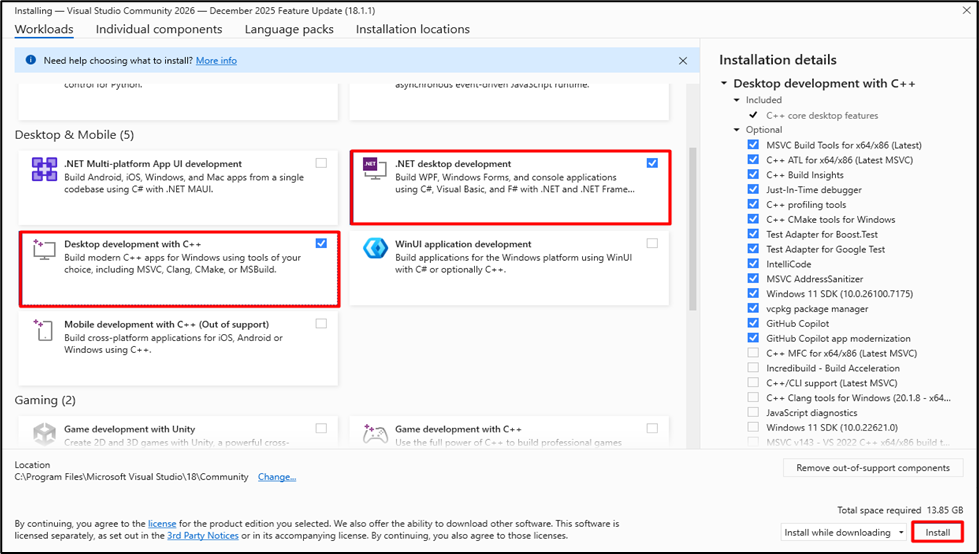This screenshot has width=979, height=554.
Task: Open the 3rd Party Notices link
Action: coord(203,535)
